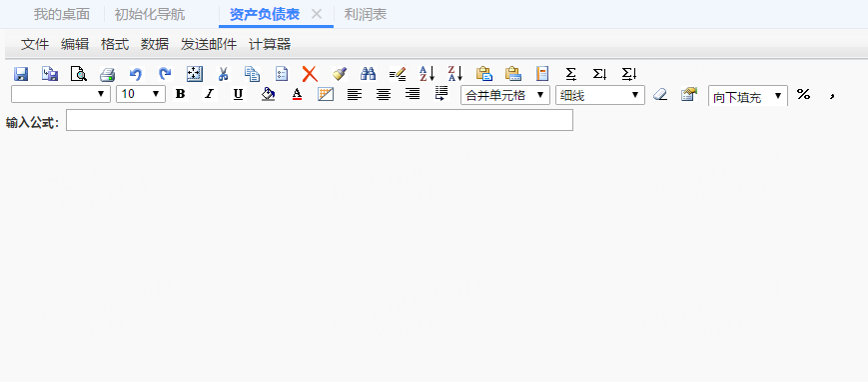
Task: Open the 格式 menu
Action: [x=115, y=44]
